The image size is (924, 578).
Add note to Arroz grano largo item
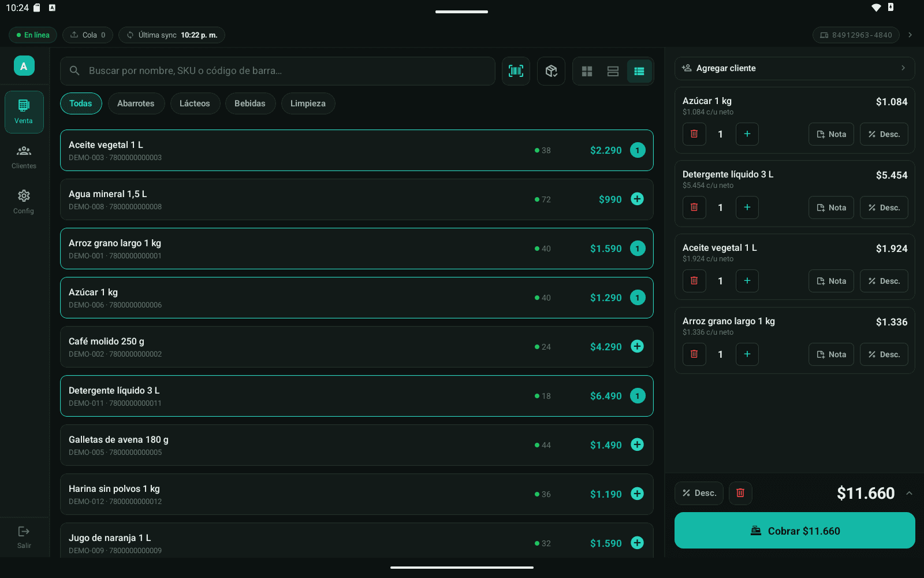[x=831, y=354]
